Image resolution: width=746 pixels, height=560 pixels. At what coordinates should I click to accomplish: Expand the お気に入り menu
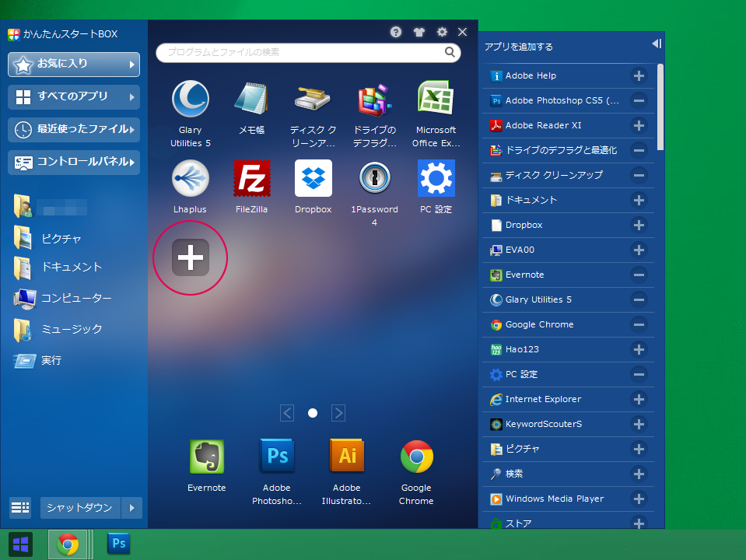point(74,65)
